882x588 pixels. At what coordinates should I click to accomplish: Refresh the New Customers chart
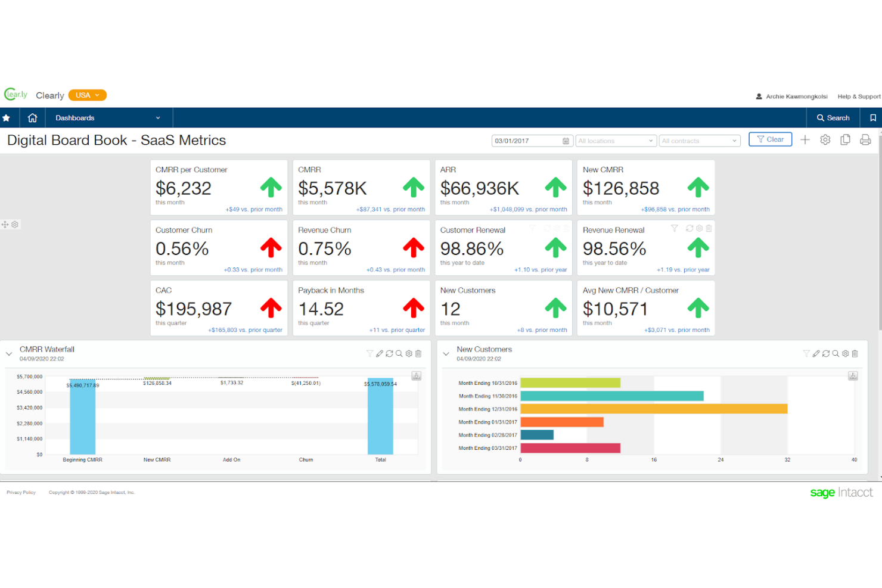click(825, 353)
